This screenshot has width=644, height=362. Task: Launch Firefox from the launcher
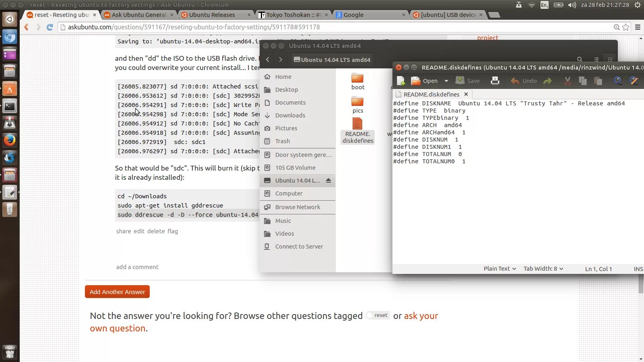[x=10, y=140]
